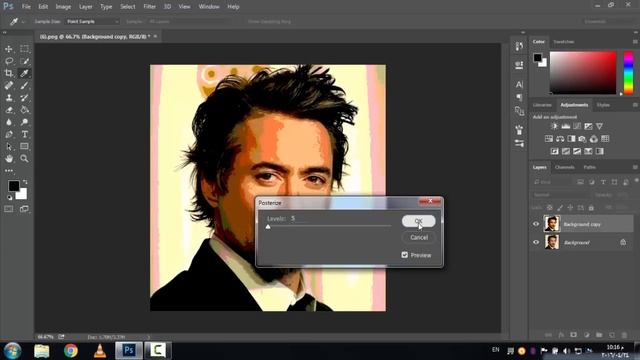Open Chrome from the taskbar

[71, 351]
